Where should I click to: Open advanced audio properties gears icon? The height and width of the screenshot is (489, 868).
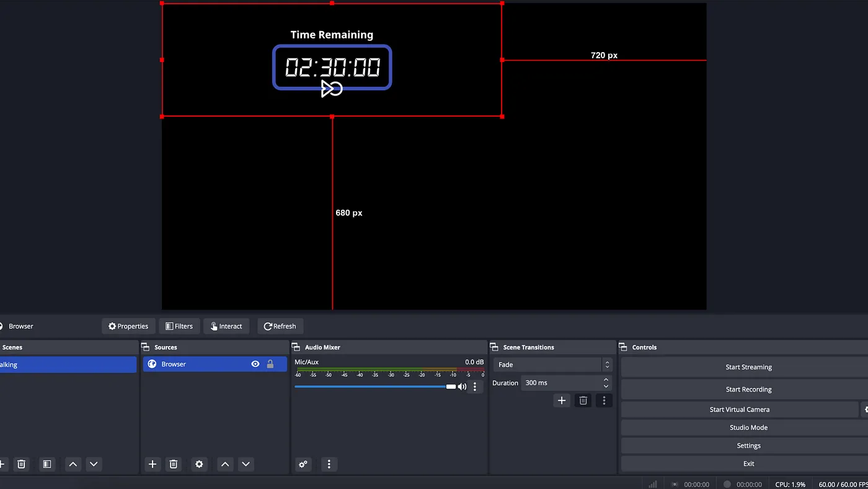(x=303, y=464)
